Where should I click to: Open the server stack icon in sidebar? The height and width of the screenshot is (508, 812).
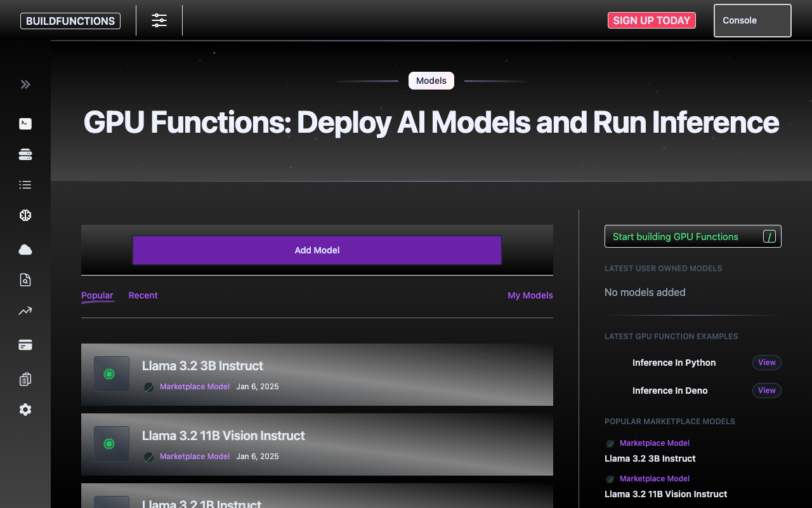point(25,154)
